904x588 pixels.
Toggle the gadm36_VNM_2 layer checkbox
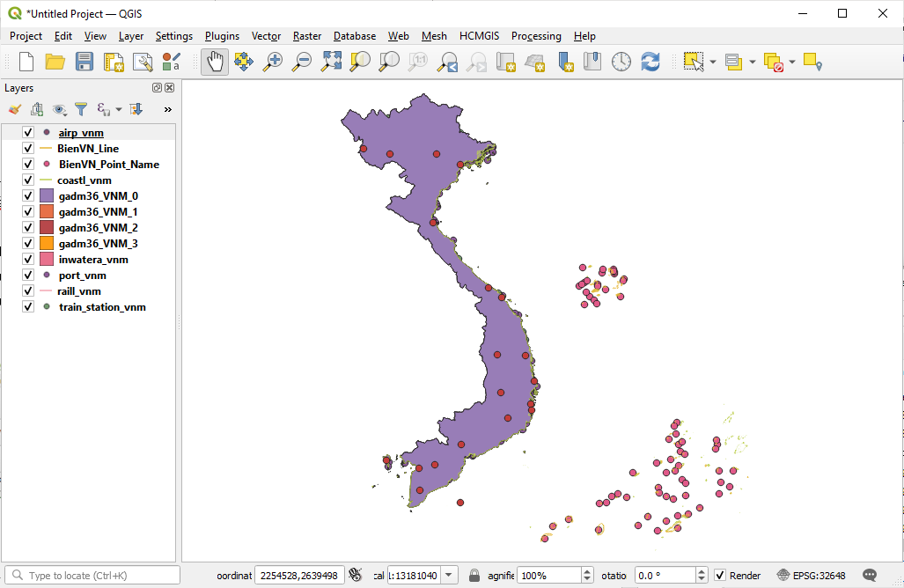pos(27,228)
